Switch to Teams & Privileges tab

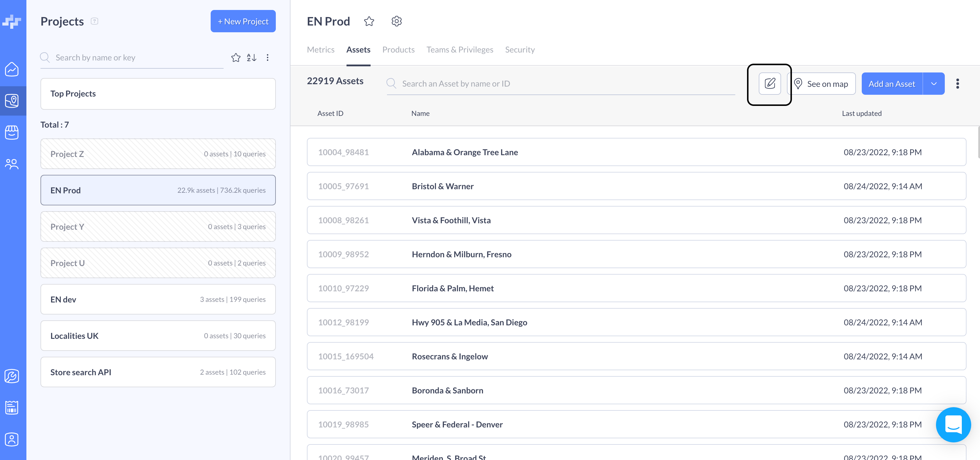pyautogui.click(x=459, y=50)
